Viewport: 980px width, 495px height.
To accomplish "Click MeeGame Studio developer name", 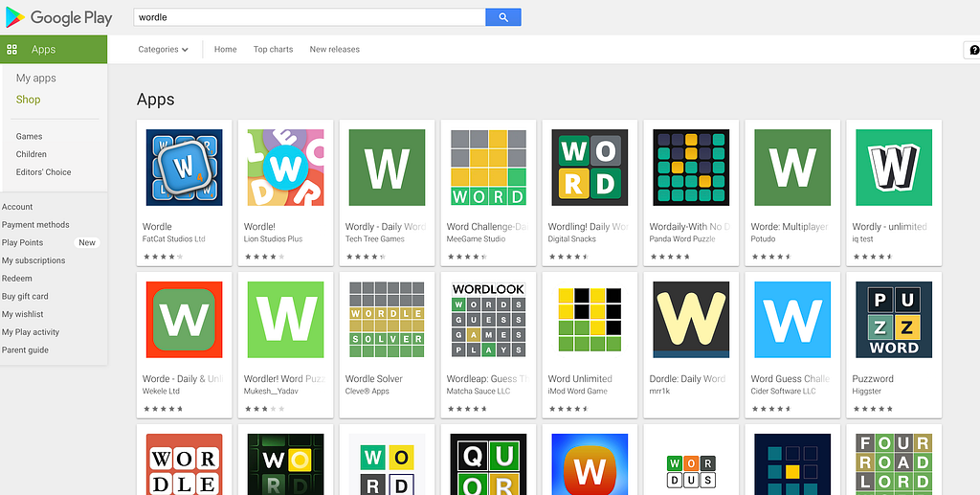I will click(477, 239).
